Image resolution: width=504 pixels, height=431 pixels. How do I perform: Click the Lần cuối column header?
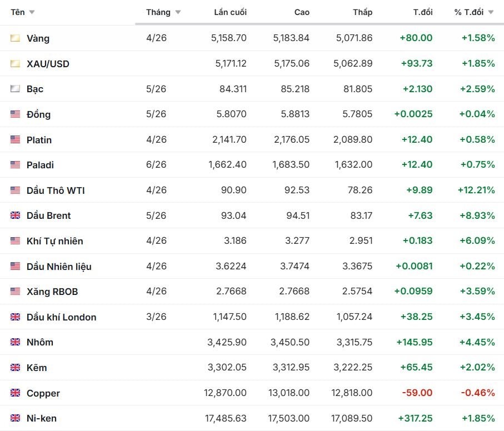click(230, 12)
